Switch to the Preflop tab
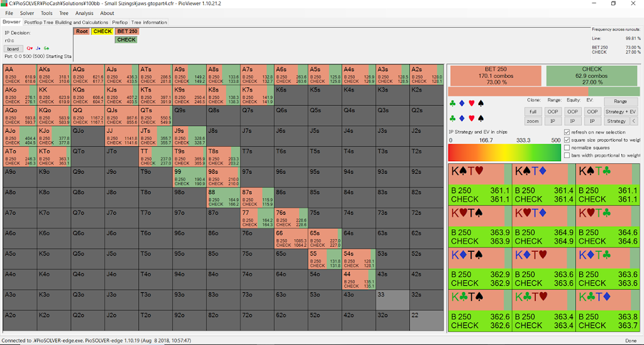The image size is (644, 345). (x=120, y=22)
